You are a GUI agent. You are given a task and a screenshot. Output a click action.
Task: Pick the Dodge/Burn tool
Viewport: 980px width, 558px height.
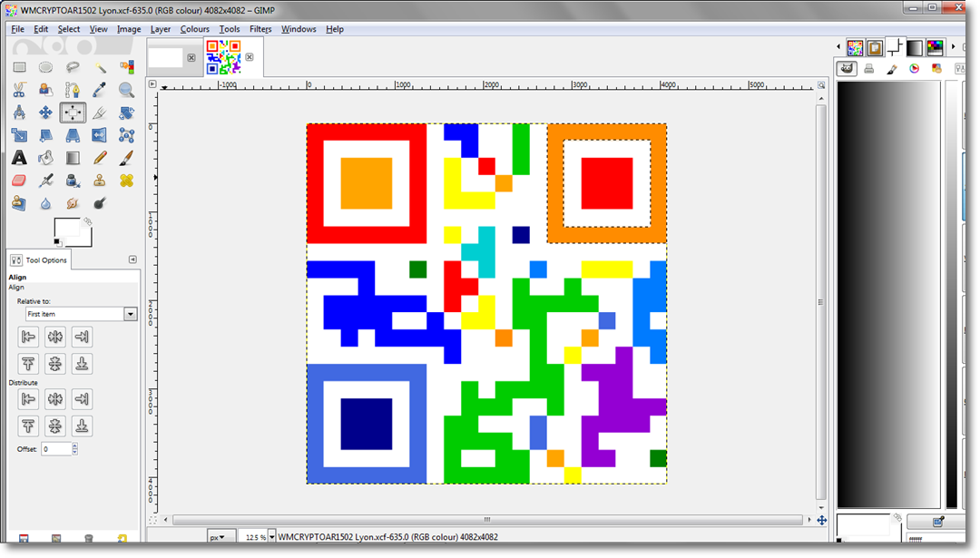pos(100,203)
